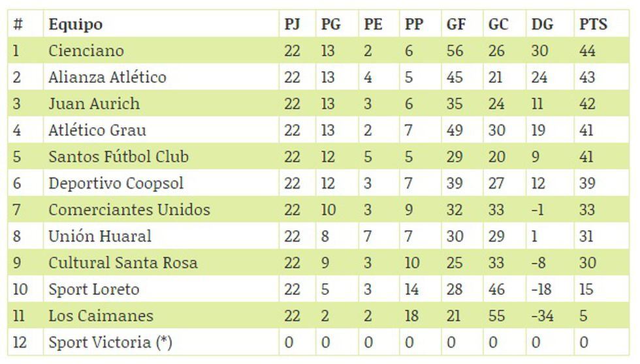The height and width of the screenshot is (364, 640).
Task: Click the DG column header
Action: coord(542,25)
